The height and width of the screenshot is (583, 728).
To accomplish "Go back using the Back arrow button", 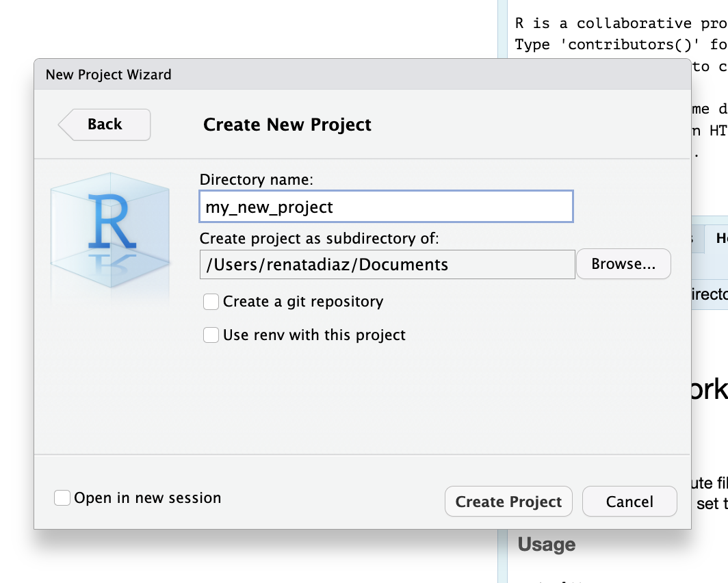I will [x=105, y=125].
